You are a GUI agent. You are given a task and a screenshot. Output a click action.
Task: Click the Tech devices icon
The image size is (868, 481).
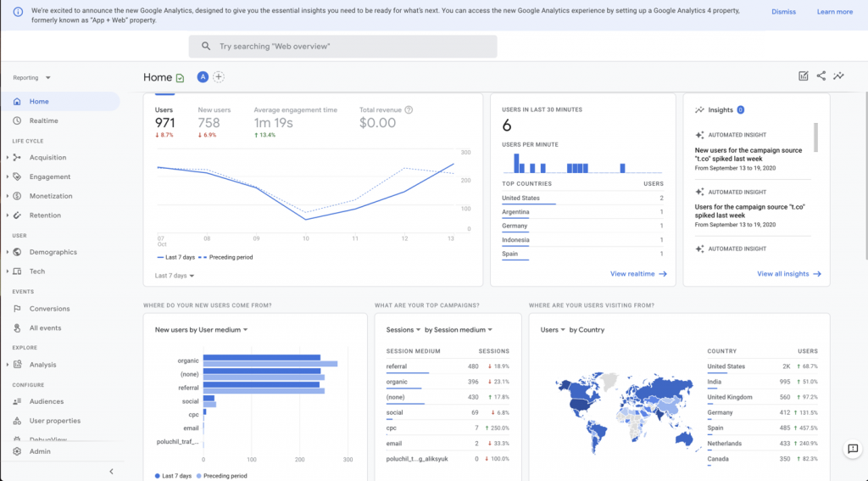[17, 271]
